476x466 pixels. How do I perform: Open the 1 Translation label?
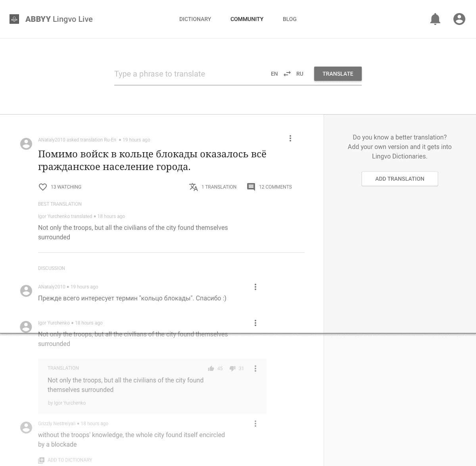(219, 187)
